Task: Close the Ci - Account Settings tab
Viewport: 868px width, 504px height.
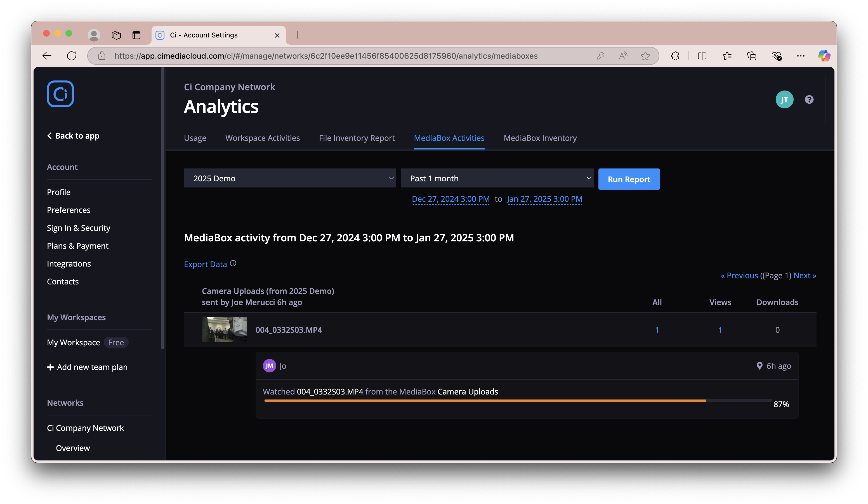Action: [x=277, y=35]
